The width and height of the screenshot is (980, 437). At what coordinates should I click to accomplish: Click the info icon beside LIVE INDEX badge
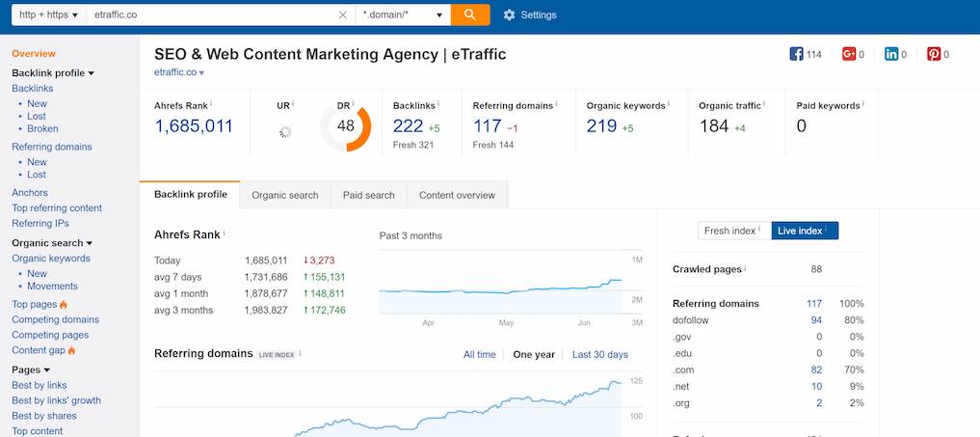(300, 354)
